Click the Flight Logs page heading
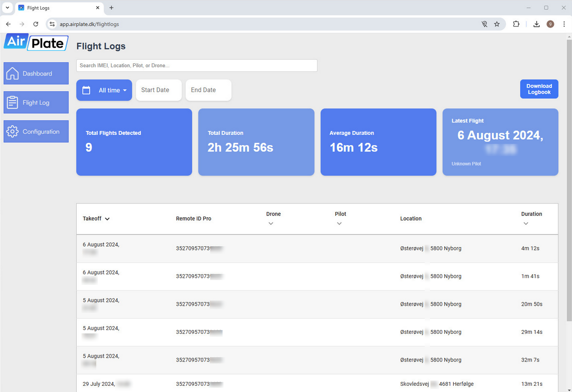 coord(101,46)
